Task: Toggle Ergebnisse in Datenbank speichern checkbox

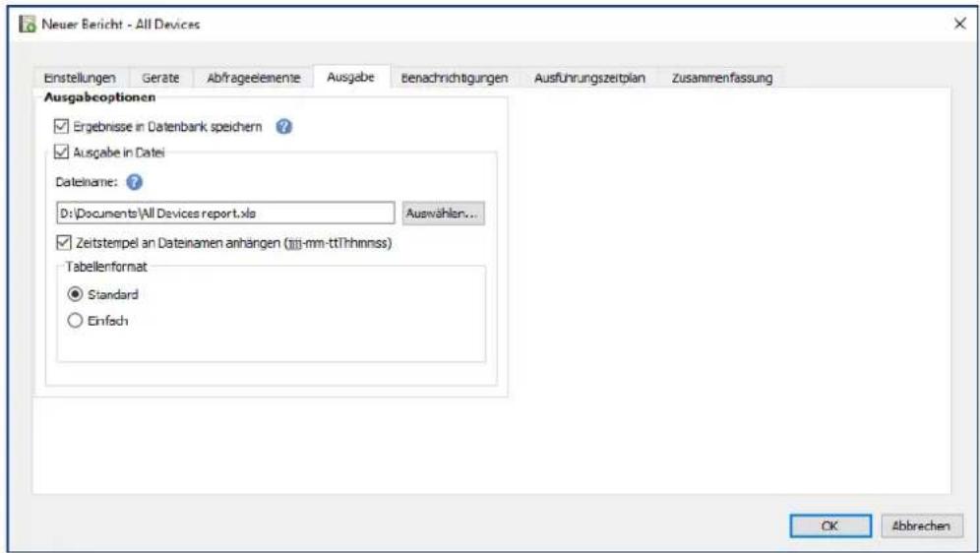Action: coord(61,127)
